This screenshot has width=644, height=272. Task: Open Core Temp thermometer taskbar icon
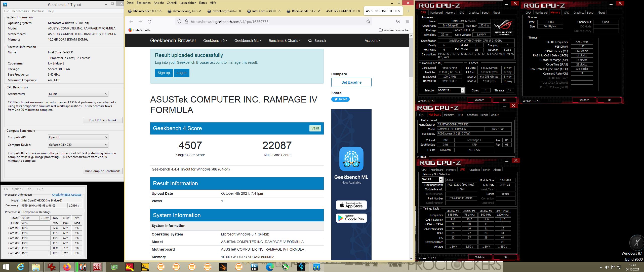click(x=83, y=267)
